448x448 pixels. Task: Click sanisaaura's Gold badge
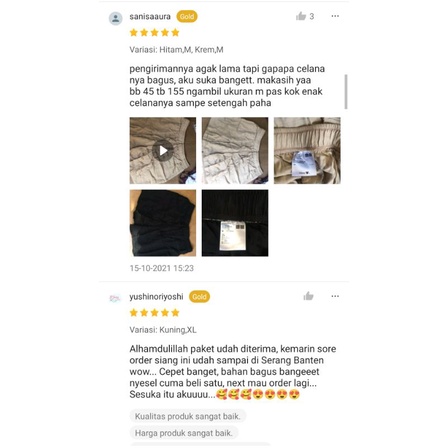[x=187, y=16]
